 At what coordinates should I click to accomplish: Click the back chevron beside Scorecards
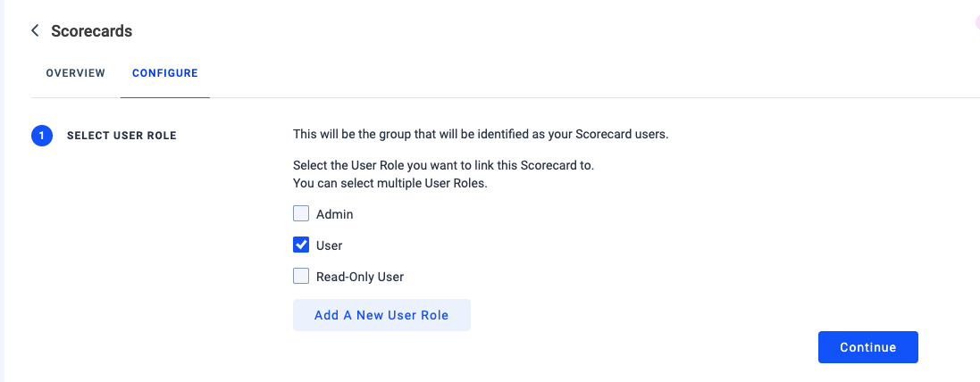(35, 31)
